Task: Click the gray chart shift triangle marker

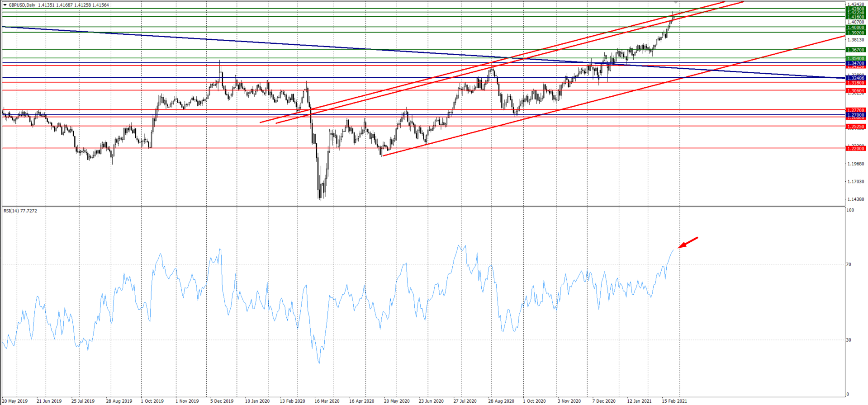Action: (677, 3)
